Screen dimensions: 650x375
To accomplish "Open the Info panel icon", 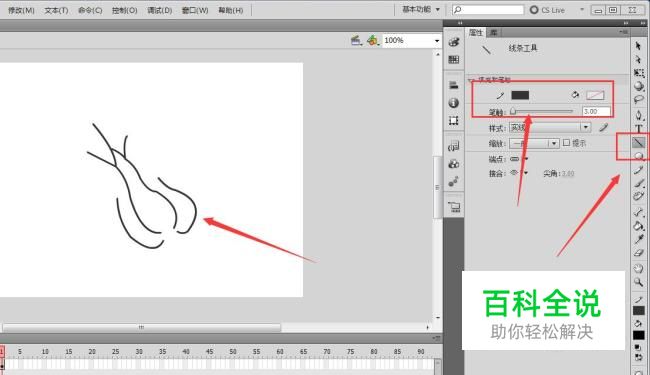I will pos(454,103).
